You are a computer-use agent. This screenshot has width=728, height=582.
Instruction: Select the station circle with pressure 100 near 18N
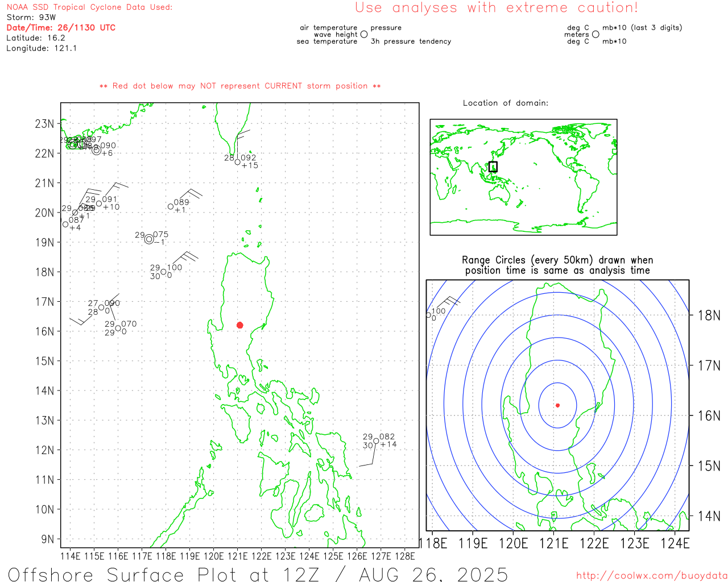(163, 272)
